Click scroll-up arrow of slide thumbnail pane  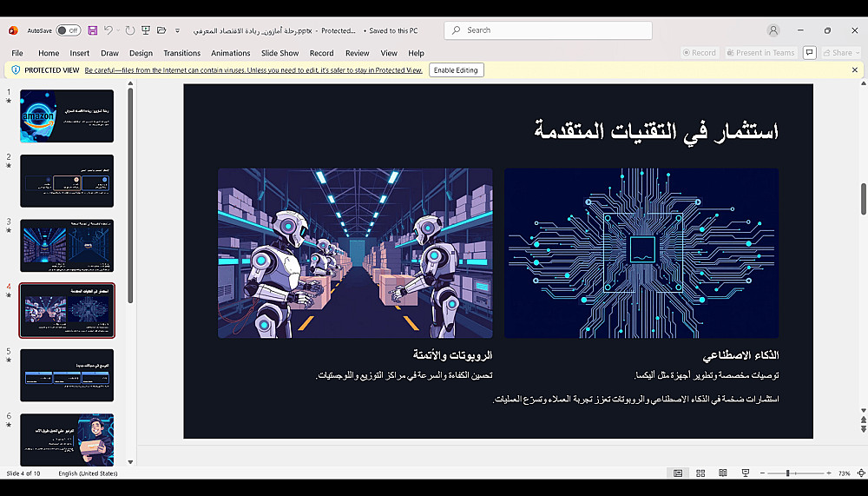coord(131,83)
